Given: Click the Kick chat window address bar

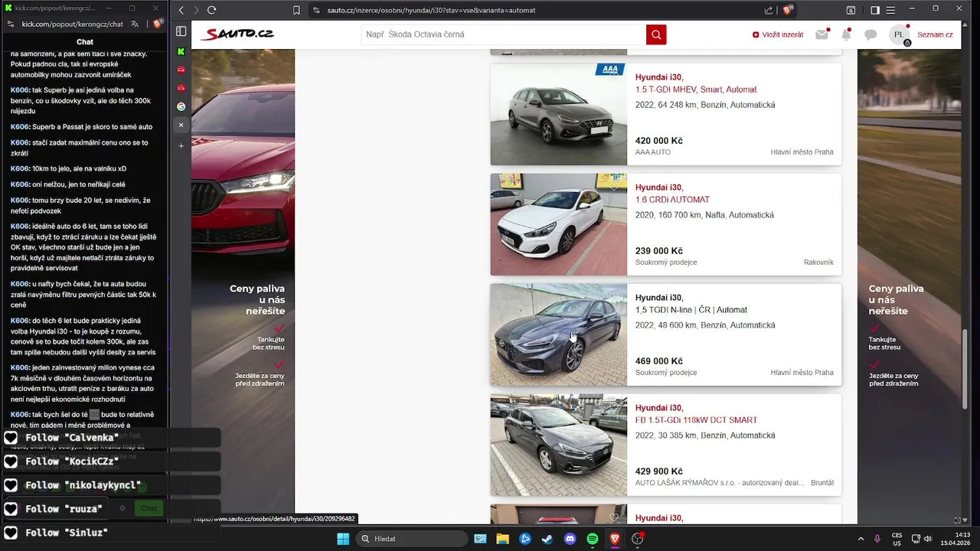Looking at the screenshot, I should point(73,24).
